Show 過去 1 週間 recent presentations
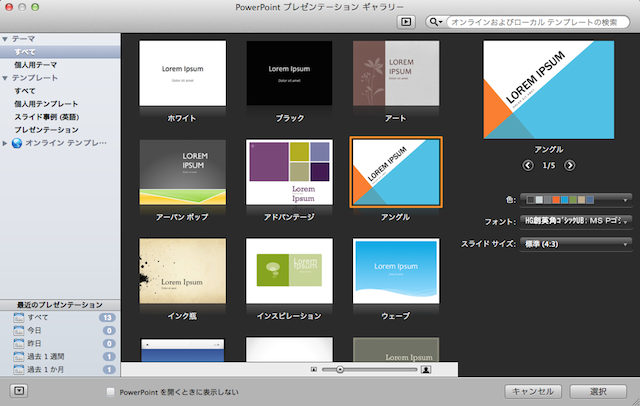 tap(60, 356)
